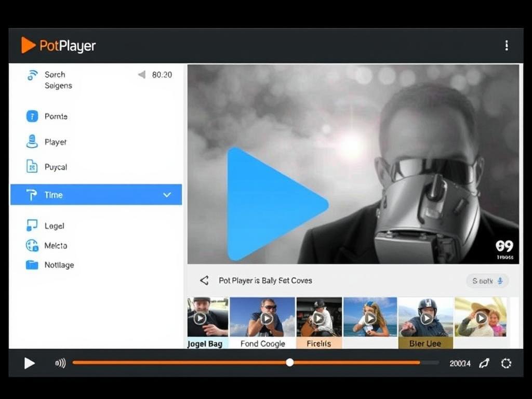Screen dimensions: 532x399
Task: Open the Playet menu item
Action: [55, 142]
